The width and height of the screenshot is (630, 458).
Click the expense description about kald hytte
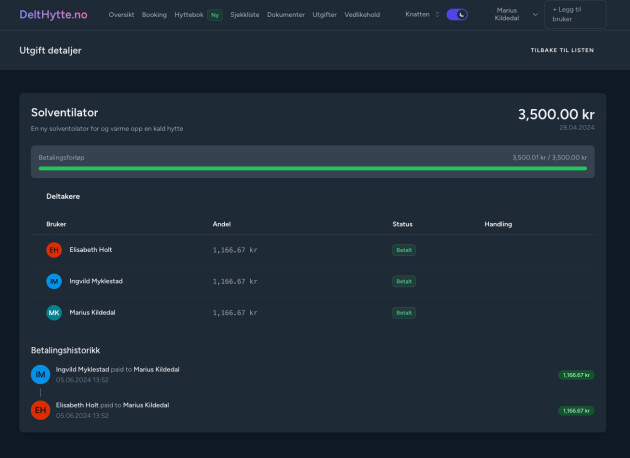107,129
